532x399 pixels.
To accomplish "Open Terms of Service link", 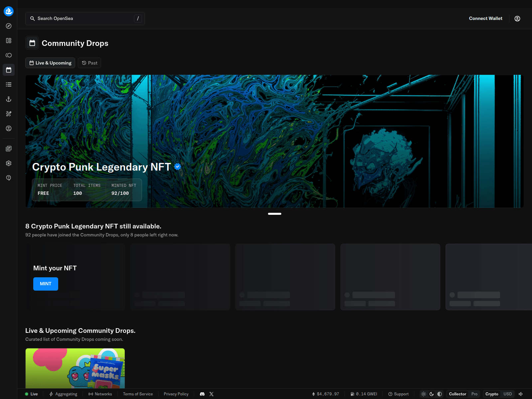I will pos(138,394).
